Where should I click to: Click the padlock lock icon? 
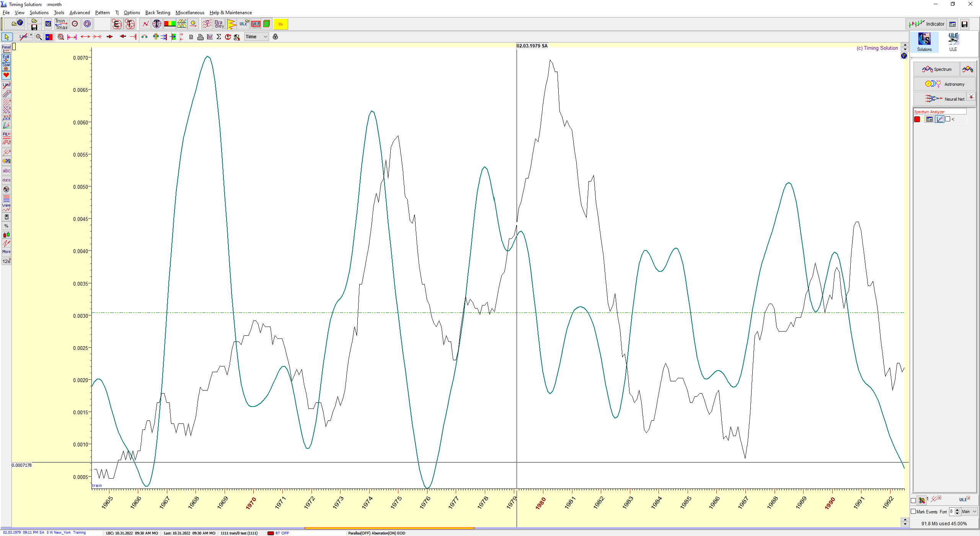(275, 37)
